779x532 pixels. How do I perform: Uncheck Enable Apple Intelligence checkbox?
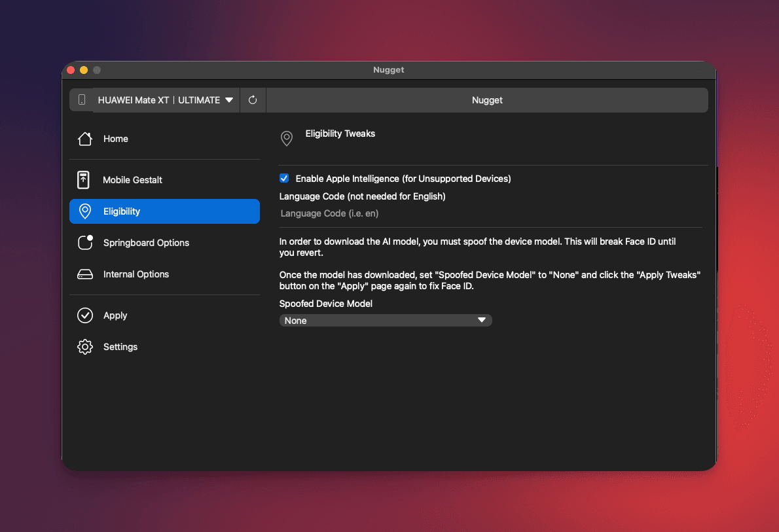(284, 178)
